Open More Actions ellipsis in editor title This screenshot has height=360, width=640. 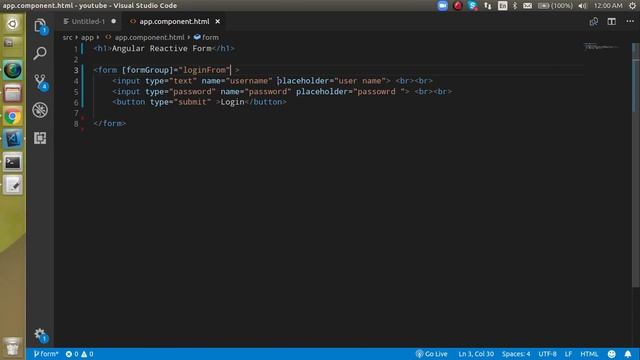point(630,21)
